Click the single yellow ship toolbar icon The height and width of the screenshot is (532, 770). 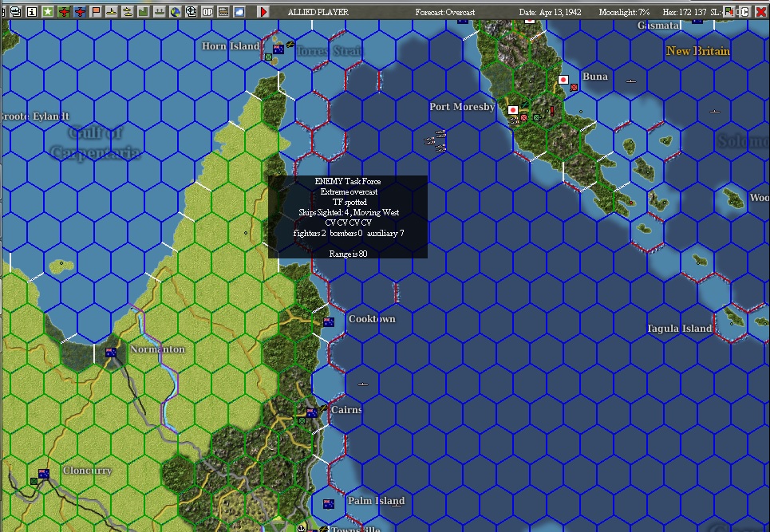pos(112,12)
